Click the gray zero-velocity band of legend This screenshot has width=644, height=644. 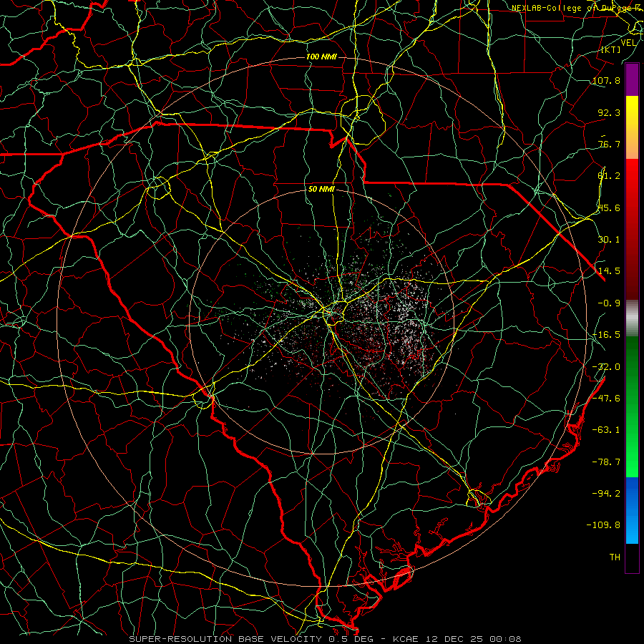[632, 318]
